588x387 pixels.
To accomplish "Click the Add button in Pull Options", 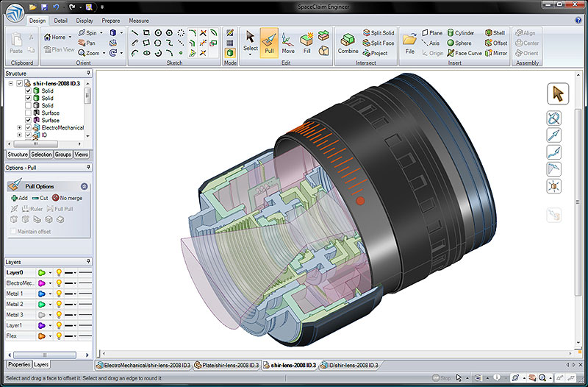I will (x=19, y=198).
